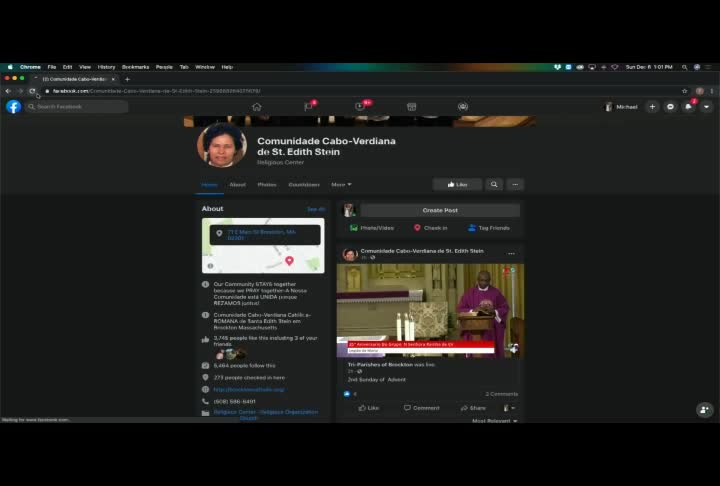Expand the More page tab dropdown
Image resolution: width=720 pixels, height=486 pixels.
click(341, 185)
